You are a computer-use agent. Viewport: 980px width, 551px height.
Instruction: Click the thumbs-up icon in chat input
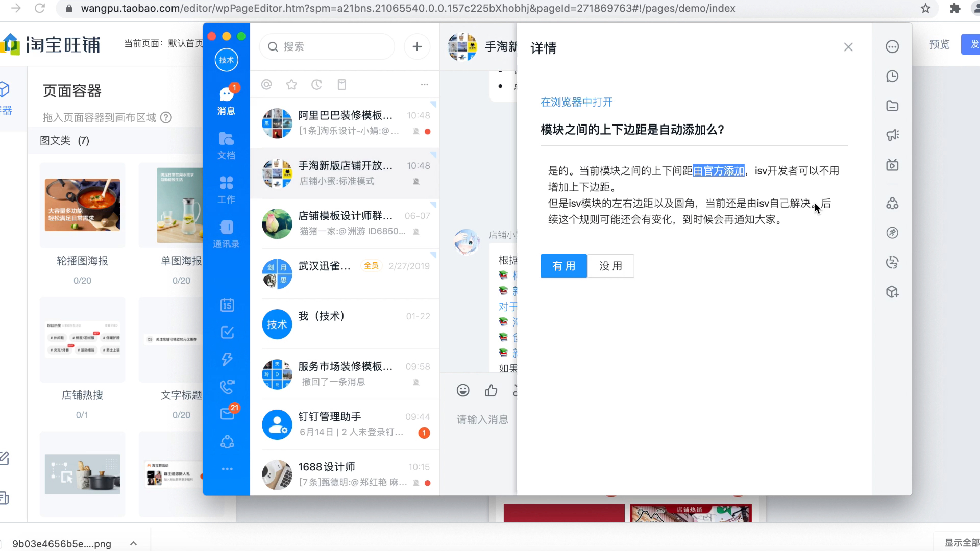[491, 390]
